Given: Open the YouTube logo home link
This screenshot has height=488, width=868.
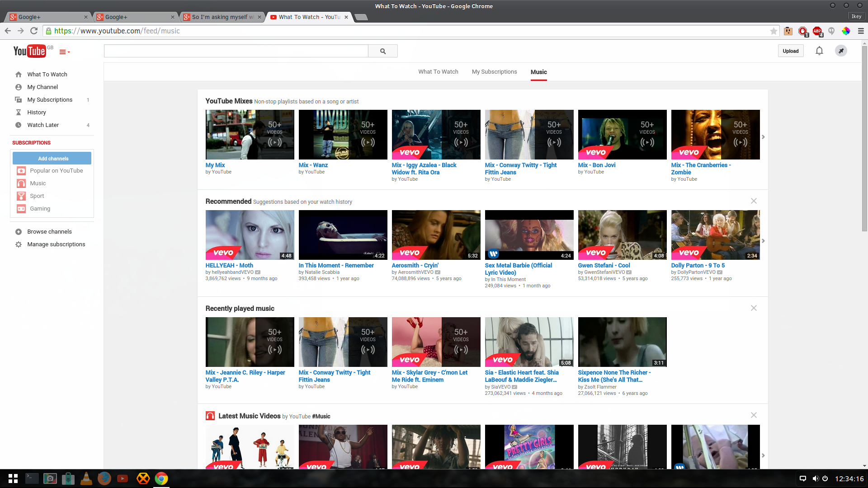Looking at the screenshot, I should pyautogui.click(x=29, y=51).
